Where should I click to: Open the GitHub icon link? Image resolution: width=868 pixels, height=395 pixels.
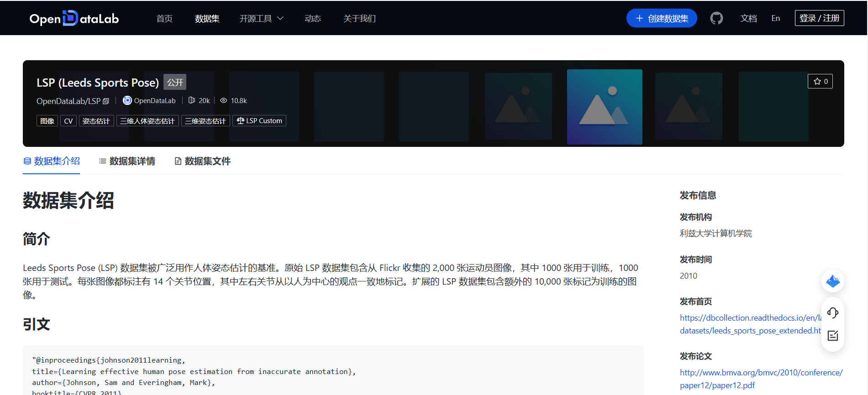pyautogui.click(x=716, y=18)
